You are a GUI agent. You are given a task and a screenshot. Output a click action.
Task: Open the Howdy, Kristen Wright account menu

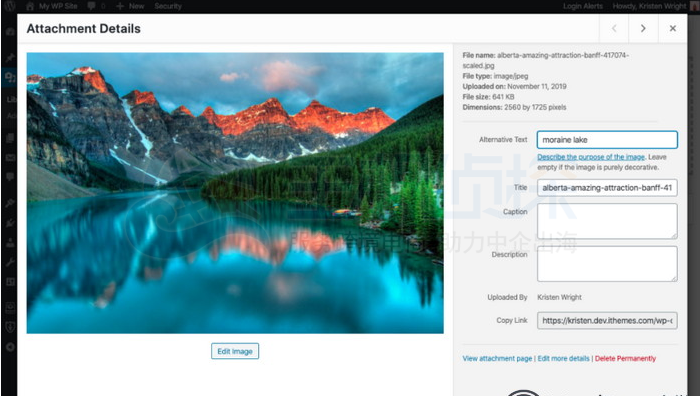click(x=649, y=6)
